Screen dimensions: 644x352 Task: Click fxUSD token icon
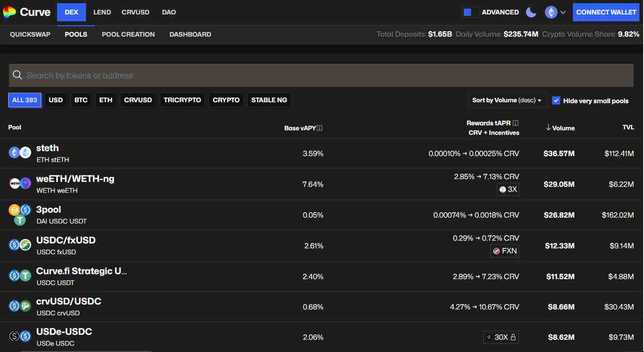coord(25,245)
